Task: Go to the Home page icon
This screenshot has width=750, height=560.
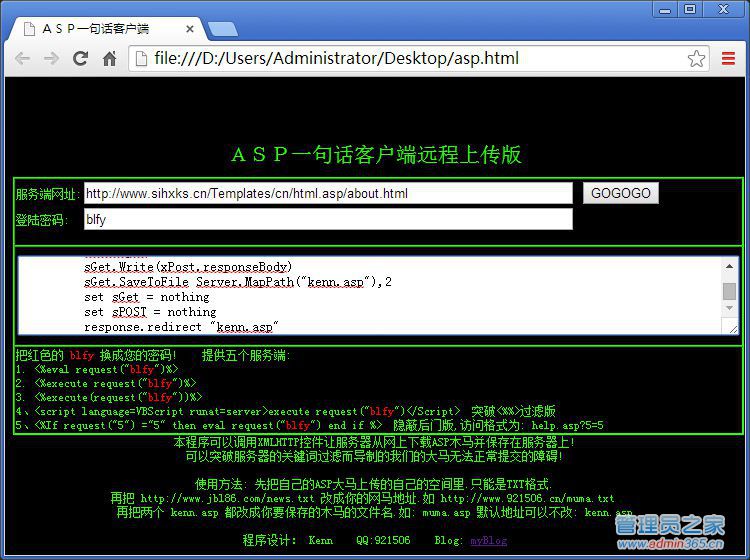Action: 110,58
